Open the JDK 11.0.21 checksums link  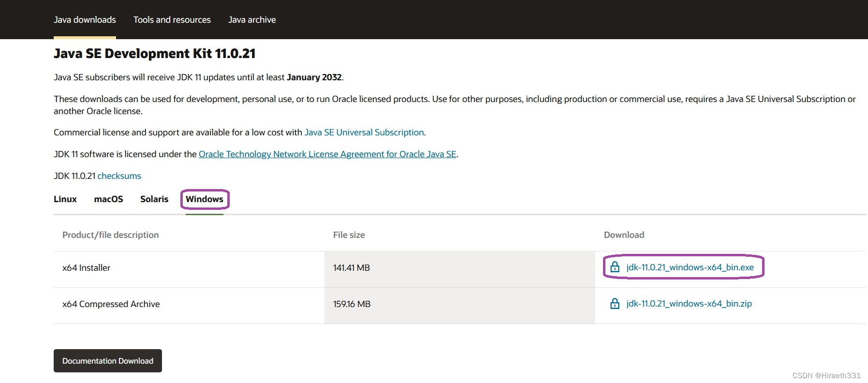(119, 176)
